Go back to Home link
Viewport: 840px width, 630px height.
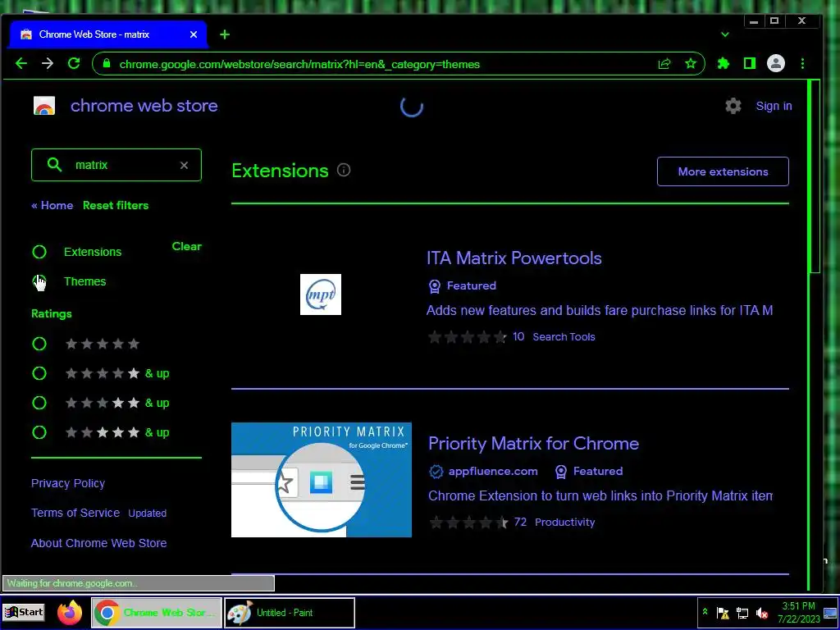click(x=52, y=205)
